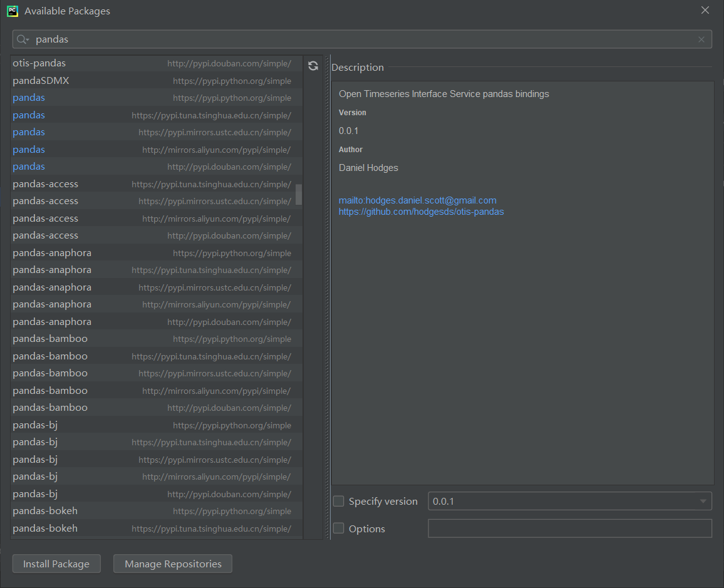724x588 pixels.
Task: Select pandas-bamboo from tsinghua mirror
Action: 157,356
